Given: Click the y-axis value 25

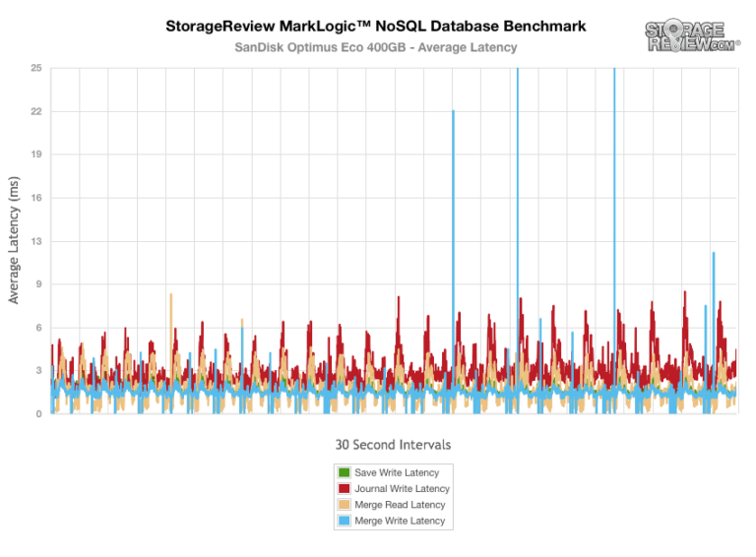Looking at the screenshot, I should [x=36, y=68].
